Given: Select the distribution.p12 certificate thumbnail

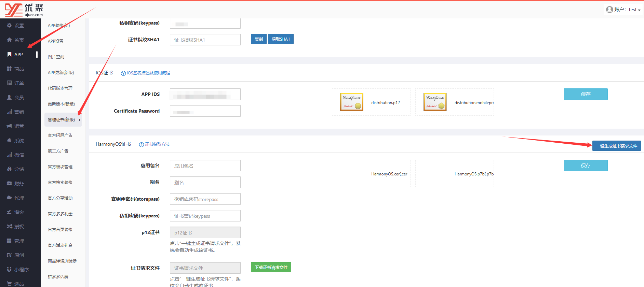Looking at the screenshot, I should (351, 102).
